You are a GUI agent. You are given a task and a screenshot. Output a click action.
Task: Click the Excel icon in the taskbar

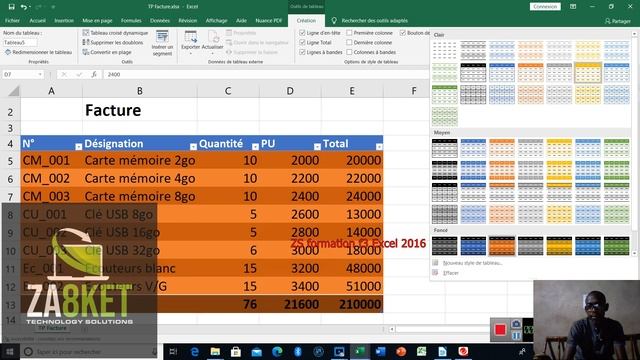tap(360, 351)
